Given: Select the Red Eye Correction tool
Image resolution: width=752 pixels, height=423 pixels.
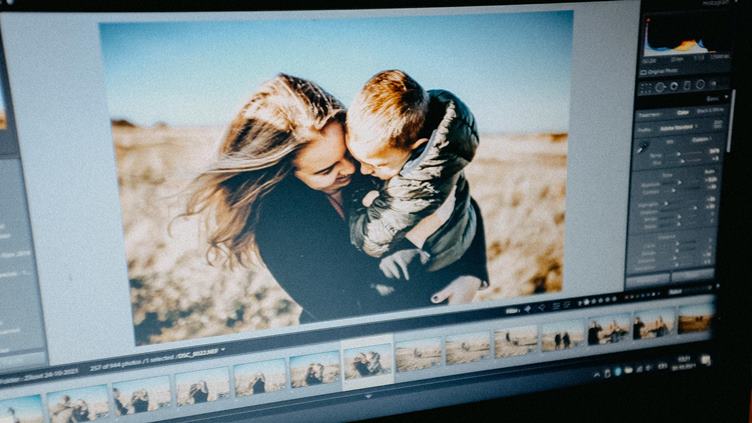Looking at the screenshot, I should coord(674,86).
